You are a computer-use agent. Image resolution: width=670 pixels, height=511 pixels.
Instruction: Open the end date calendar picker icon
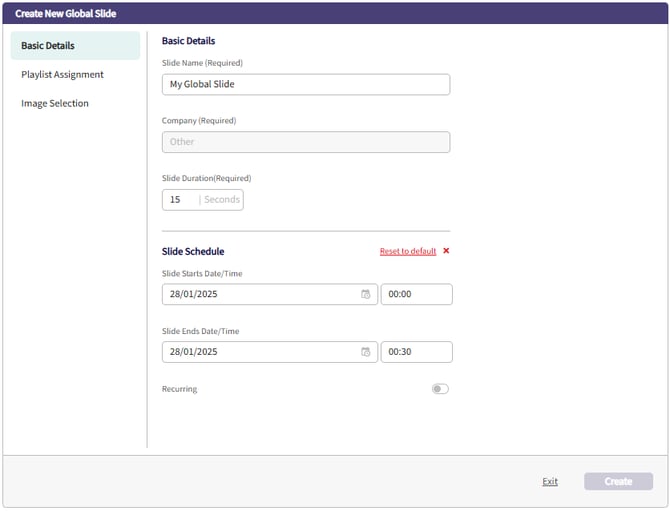coord(365,352)
